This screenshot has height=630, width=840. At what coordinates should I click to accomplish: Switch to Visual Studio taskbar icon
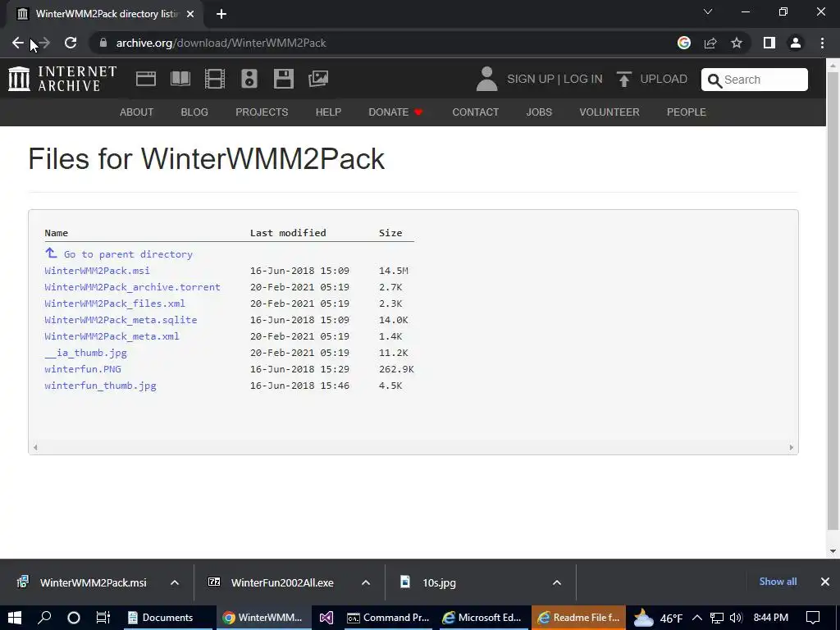pyautogui.click(x=326, y=618)
